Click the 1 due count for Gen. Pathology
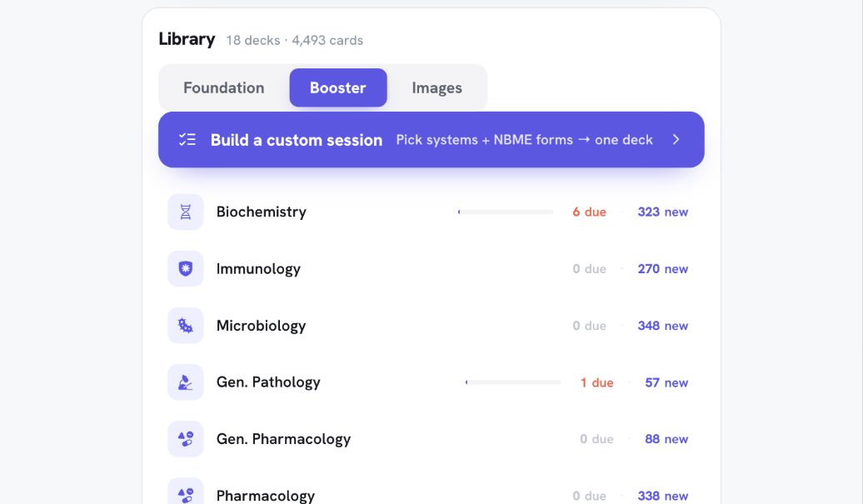The image size is (863, 504). point(596,382)
